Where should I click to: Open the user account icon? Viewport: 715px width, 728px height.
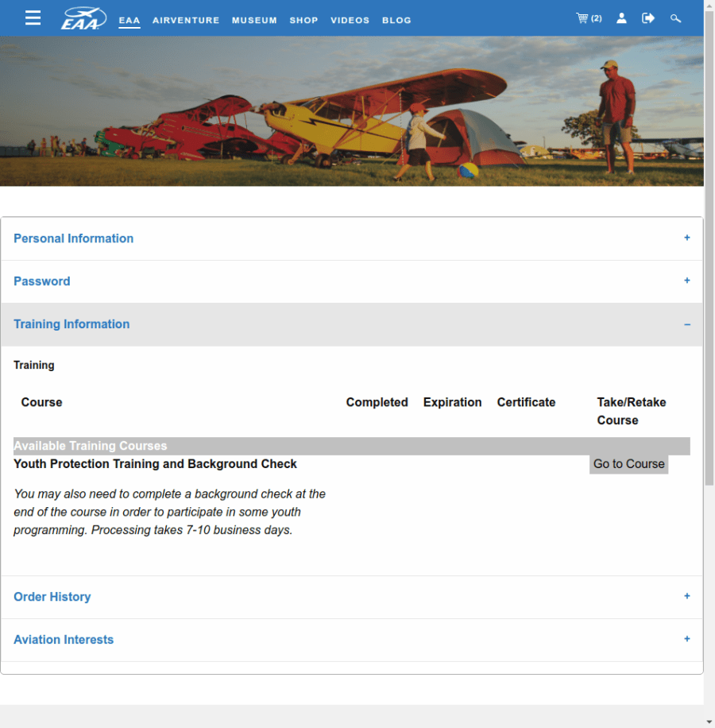(x=621, y=18)
